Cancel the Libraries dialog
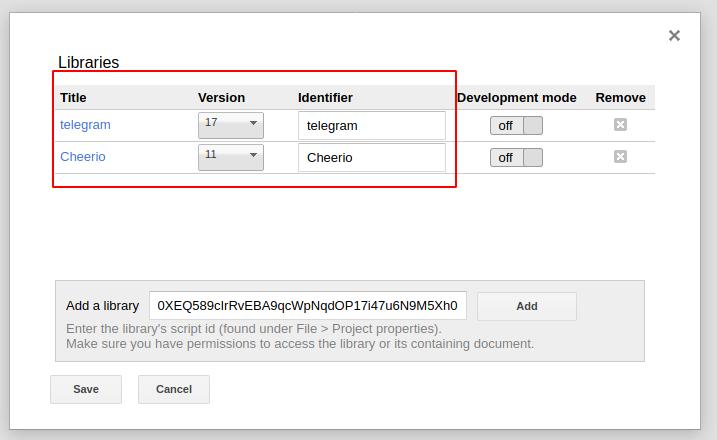 click(x=173, y=389)
